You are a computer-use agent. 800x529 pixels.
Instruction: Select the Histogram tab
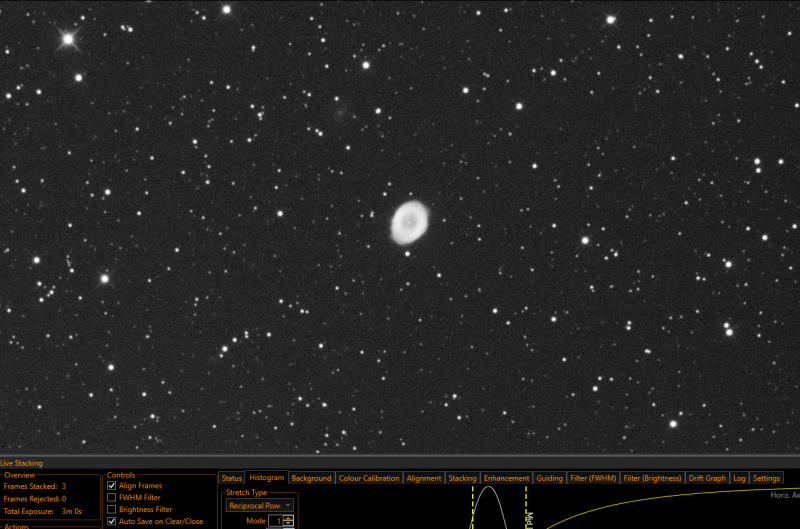(267, 477)
